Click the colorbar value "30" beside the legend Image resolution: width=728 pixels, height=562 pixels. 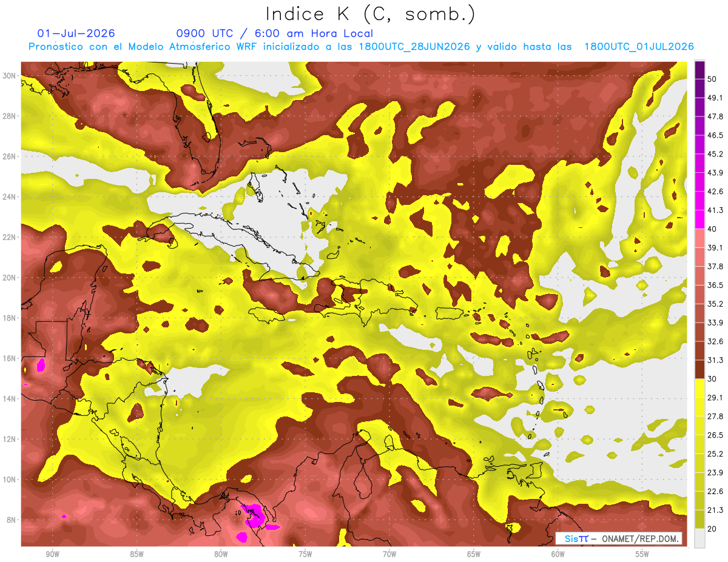pyautogui.click(x=713, y=379)
